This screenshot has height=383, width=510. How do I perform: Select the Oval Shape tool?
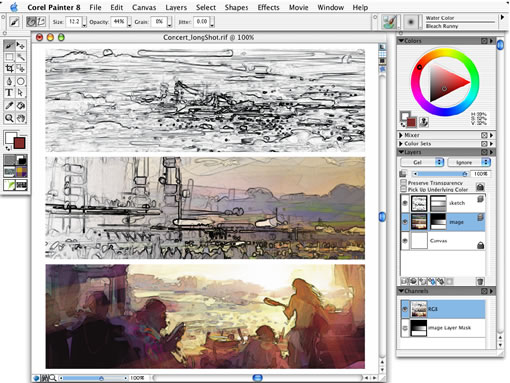coord(21,81)
